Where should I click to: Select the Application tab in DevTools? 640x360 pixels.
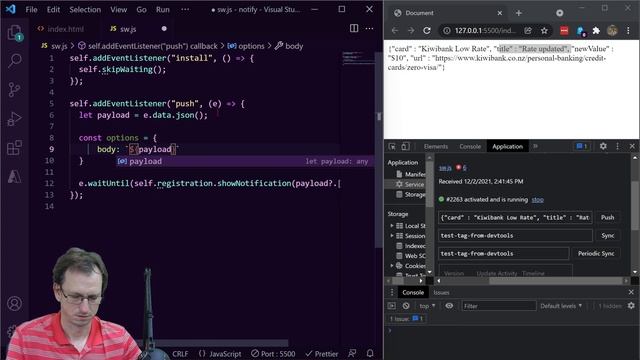(507, 146)
